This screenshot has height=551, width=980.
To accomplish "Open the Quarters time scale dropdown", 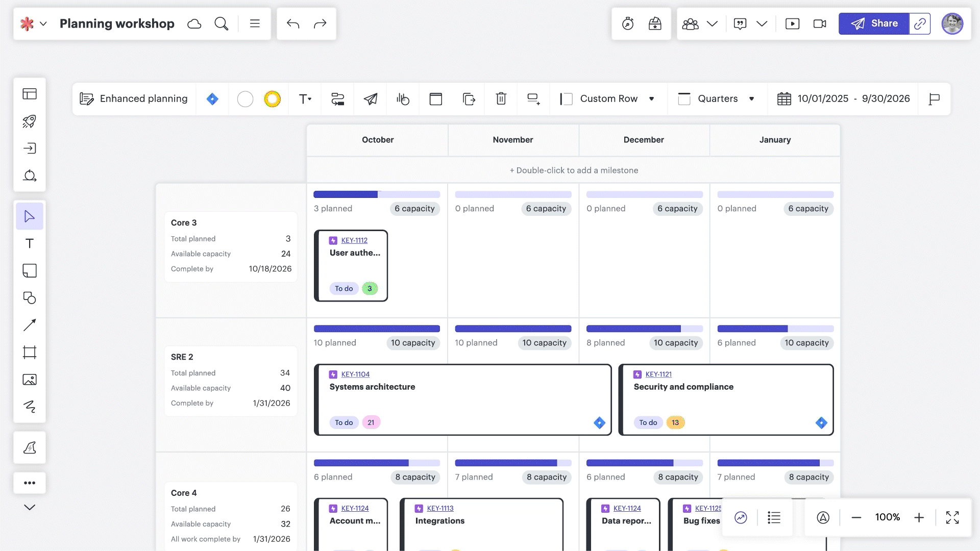I will point(752,98).
